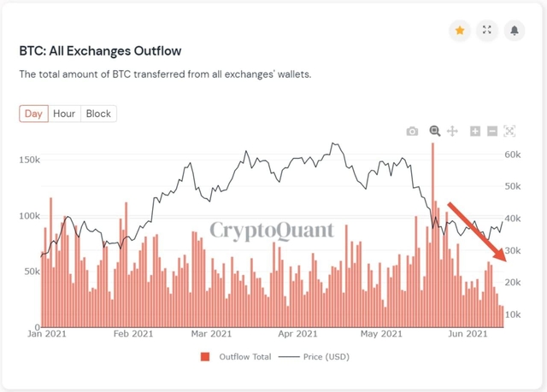This screenshot has height=392, width=547.
Task: Click the bell alert icon
Action: pos(515,31)
